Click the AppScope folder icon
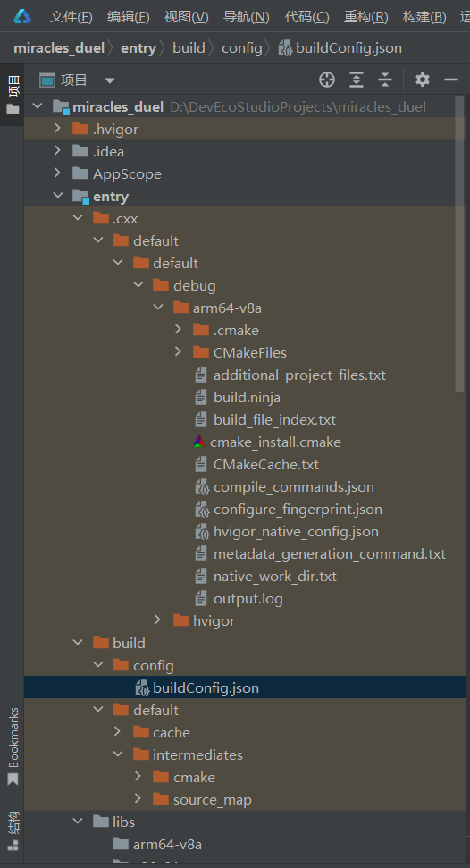Image resolution: width=470 pixels, height=868 pixels. coord(80,173)
